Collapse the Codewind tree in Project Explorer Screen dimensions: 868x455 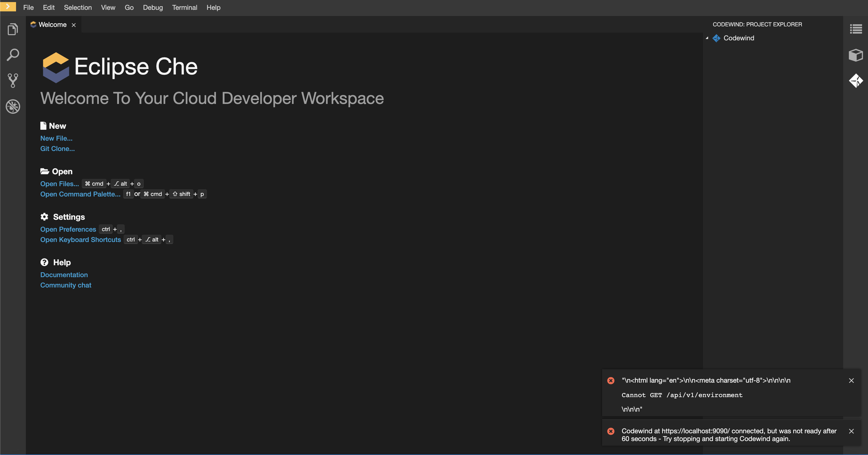pos(707,38)
